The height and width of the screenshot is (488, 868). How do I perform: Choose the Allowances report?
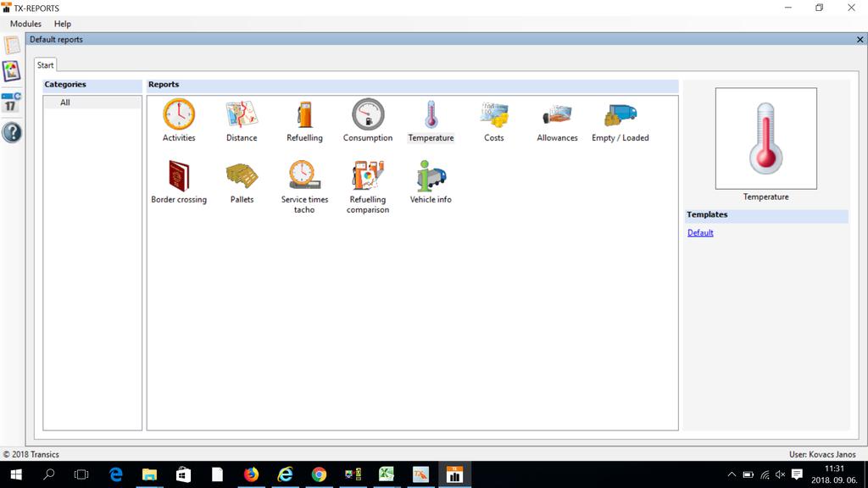(557, 120)
